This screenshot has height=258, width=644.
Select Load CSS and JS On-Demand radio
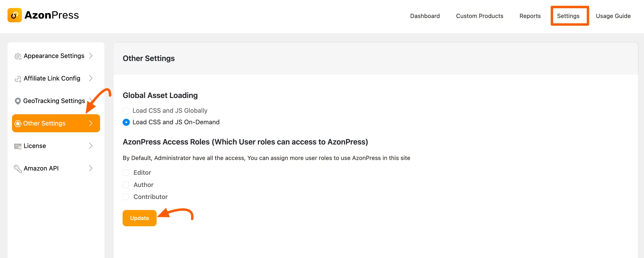click(126, 122)
